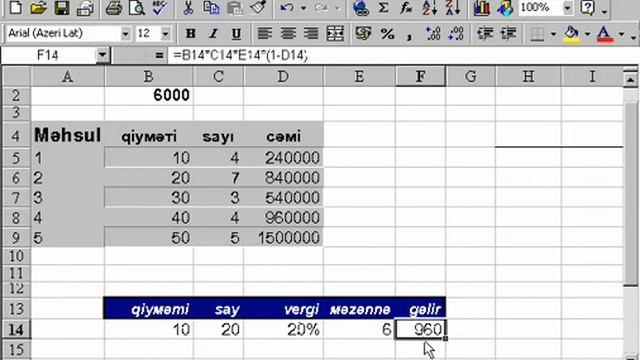Open the Office Assistant help icon
The width and height of the screenshot is (640, 360).
588,8
